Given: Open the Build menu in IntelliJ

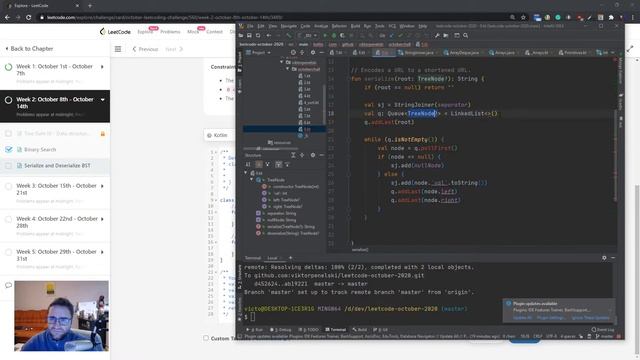Looking at the screenshot, I should (356, 26).
